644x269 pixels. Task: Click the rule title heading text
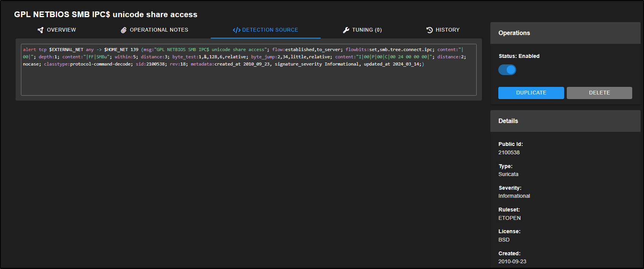106,14
